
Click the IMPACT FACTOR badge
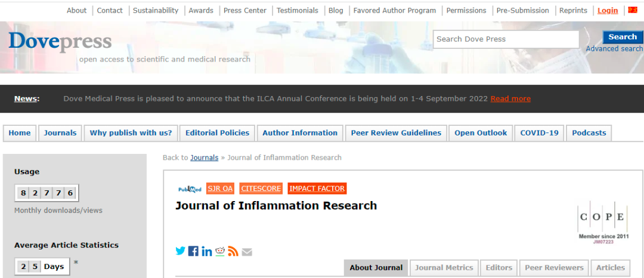tap(317, 189)
